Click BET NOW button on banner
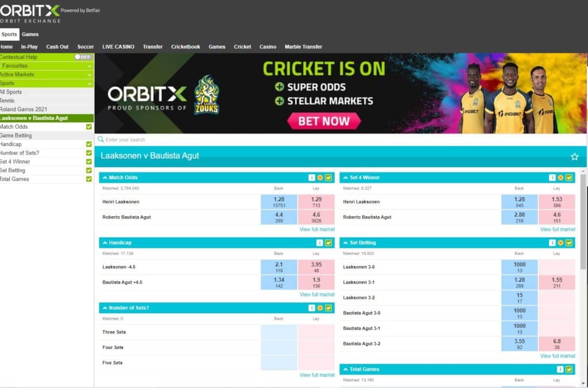Screen dimensions: 588x388 (324, 121)
